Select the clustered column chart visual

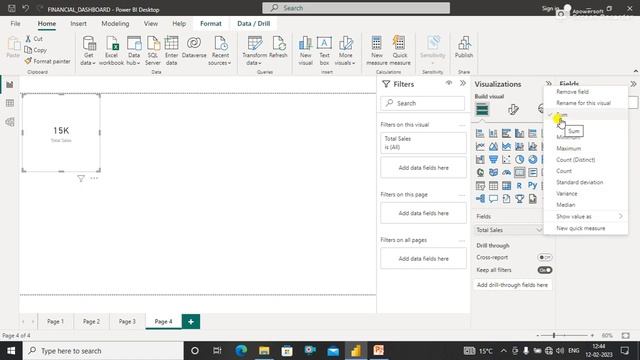[519, 133]
